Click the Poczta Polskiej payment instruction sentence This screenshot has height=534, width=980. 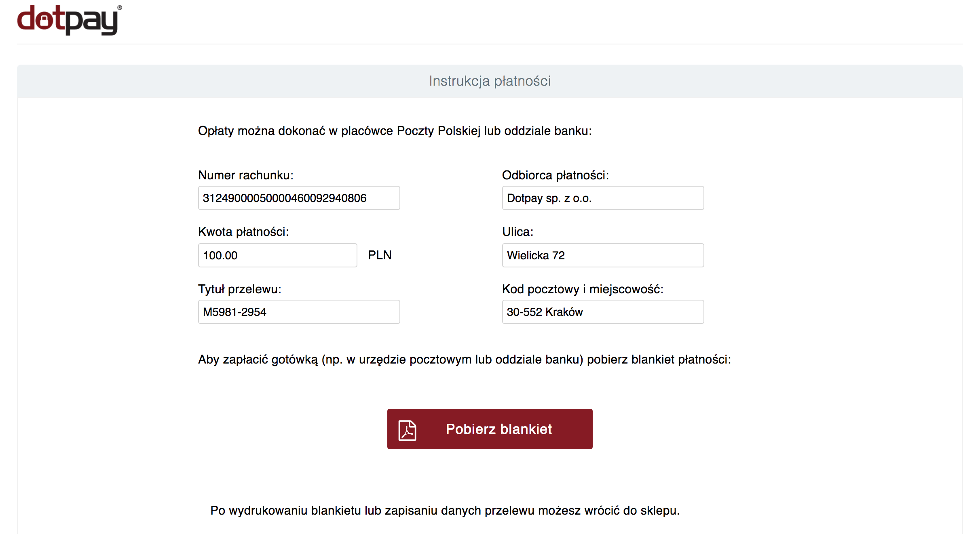click(395, 131)
